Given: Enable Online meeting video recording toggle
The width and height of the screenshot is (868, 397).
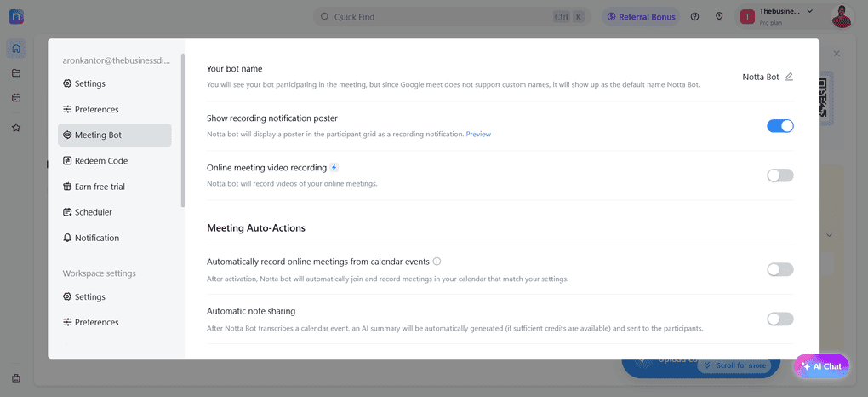Looking at the screenshot, I should (x=780, y=175).
